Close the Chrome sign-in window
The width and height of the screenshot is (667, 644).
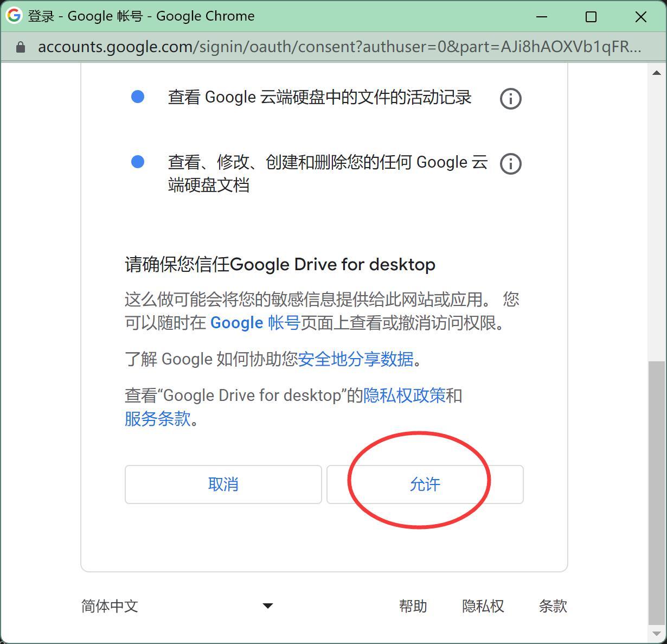[x=641, y=16]
